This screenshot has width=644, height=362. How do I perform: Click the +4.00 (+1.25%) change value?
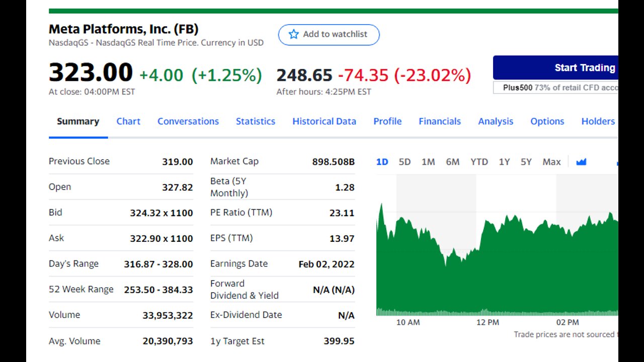click(201, 75)
